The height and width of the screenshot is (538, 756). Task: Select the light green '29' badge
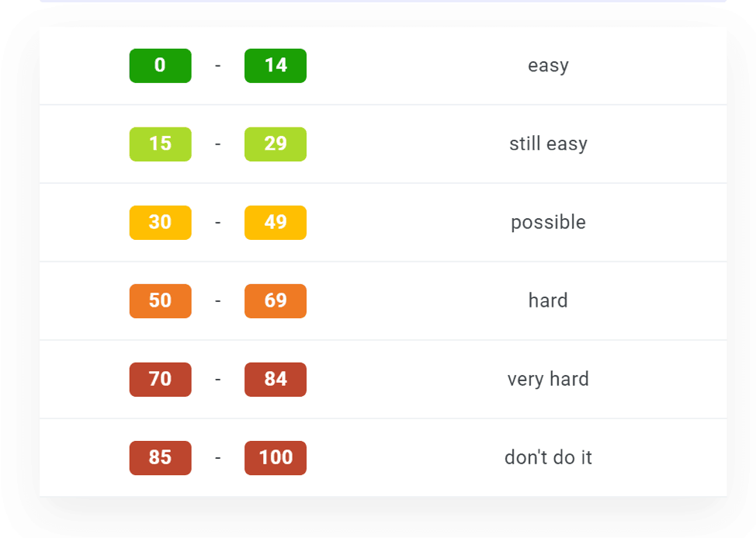(275, 144)
